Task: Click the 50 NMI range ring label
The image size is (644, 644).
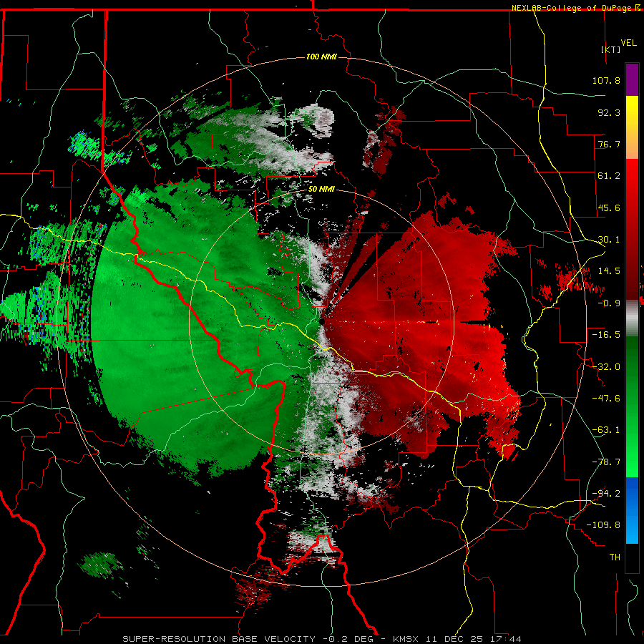Action: point(321,190)
